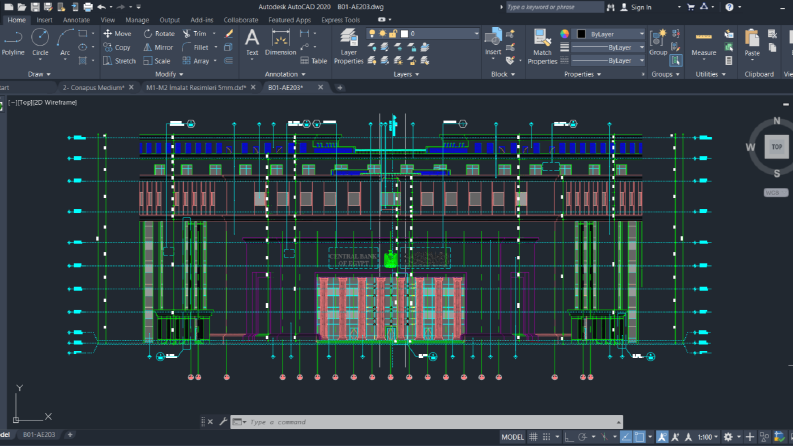
Task: Switch to B01-AE203 layout tab
Action: 38,434
